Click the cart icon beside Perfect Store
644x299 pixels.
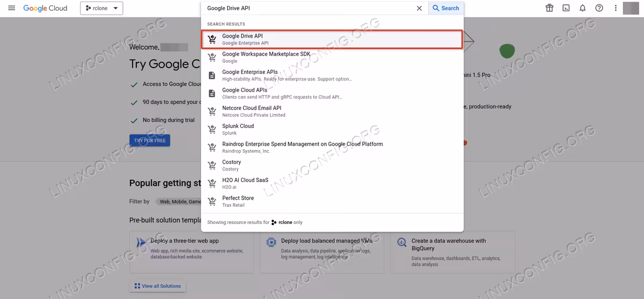click(212, 201)
